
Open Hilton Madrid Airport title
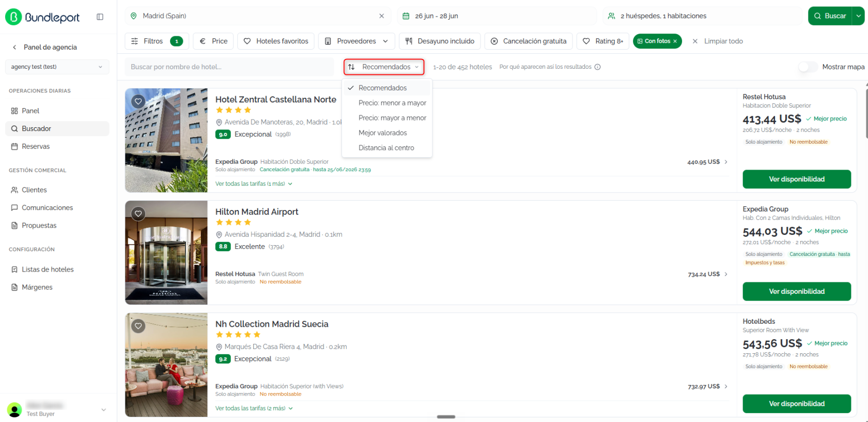point(257,212)
